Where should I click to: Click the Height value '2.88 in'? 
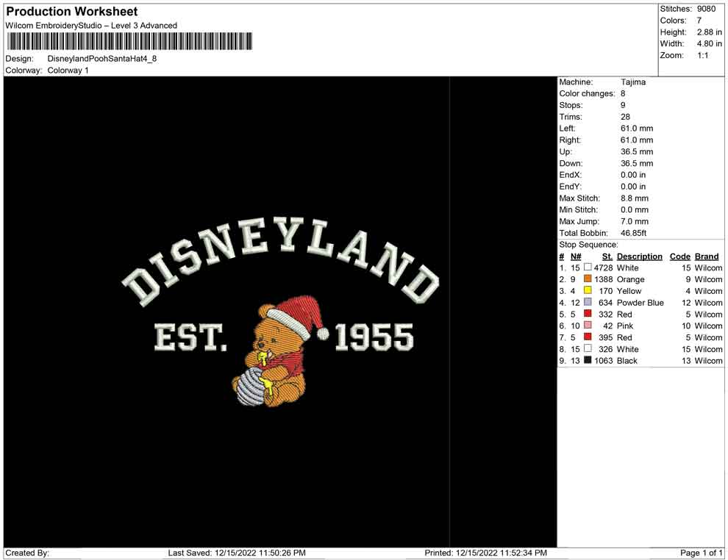tap(709, 32)
